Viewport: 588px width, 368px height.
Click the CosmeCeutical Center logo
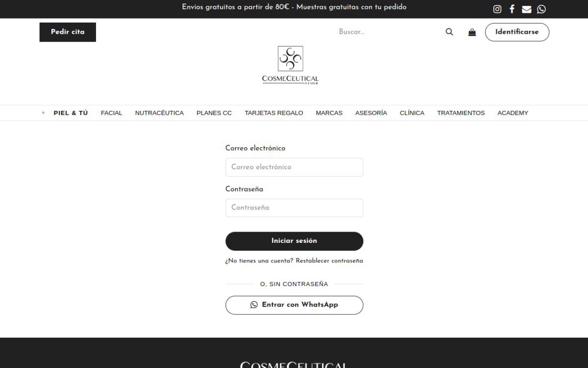pyautogui.click(x=291, y=65)
